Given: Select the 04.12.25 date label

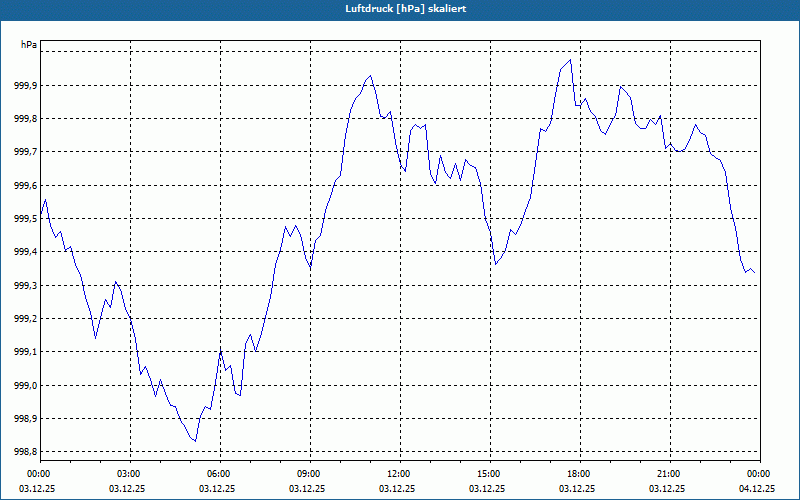Looking at the screenshot, I should point(757,489).
